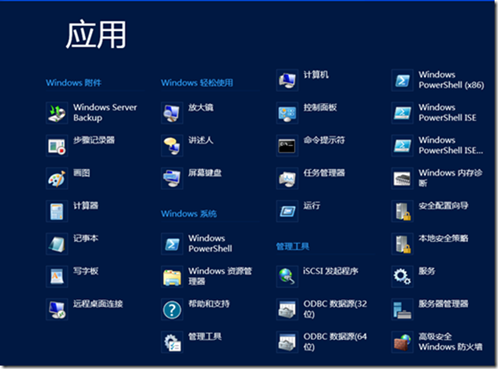Open Windows 资源管理器 (File Explorer) folder icon
498x369 pixels.
(172, 276)
